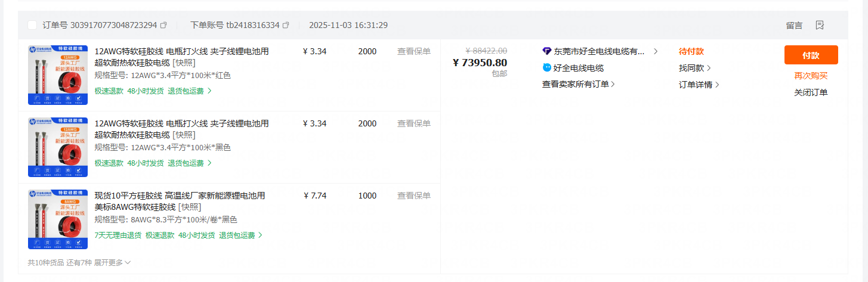Click 找同款 to find similar items

pyautogui.click(x=694, y=68)
